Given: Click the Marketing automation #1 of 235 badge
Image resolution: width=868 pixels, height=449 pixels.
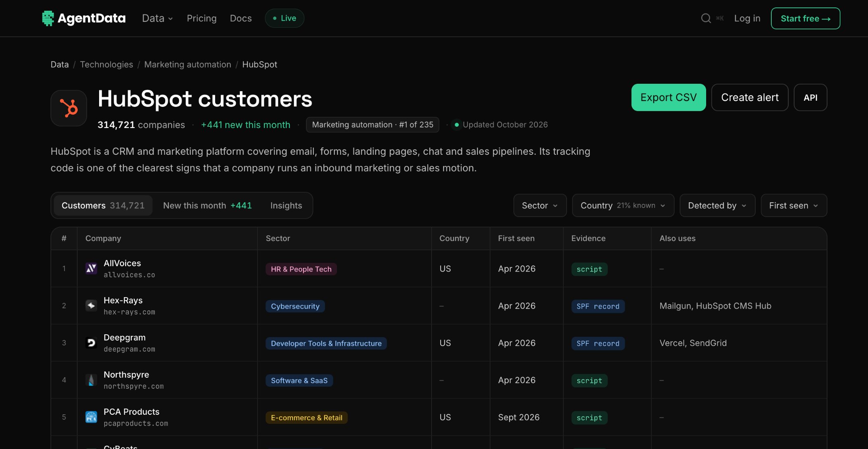Looking at the screenshot, I should point(372,125).
